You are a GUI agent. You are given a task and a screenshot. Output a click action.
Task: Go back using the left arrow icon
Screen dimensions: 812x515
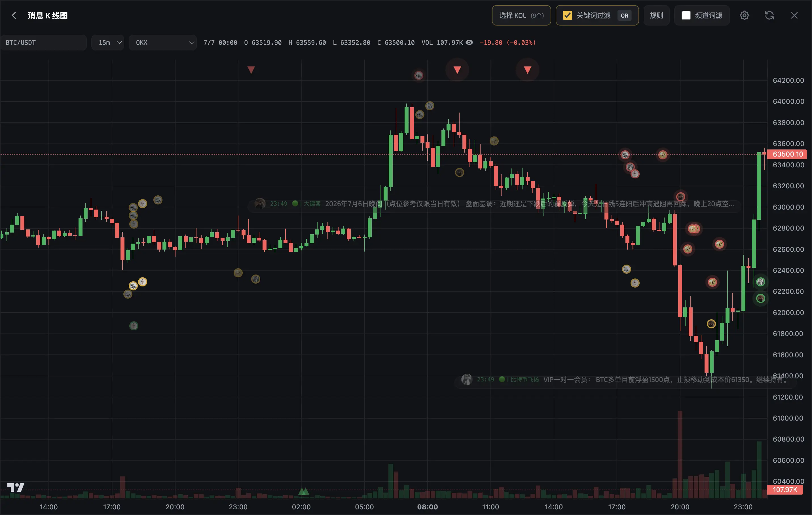click(x=14, y=16)
